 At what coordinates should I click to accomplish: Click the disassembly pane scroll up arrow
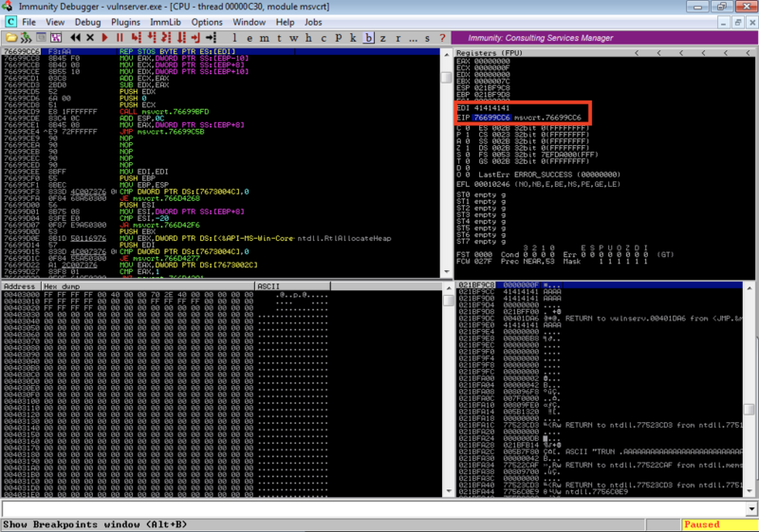pos(447,54)
